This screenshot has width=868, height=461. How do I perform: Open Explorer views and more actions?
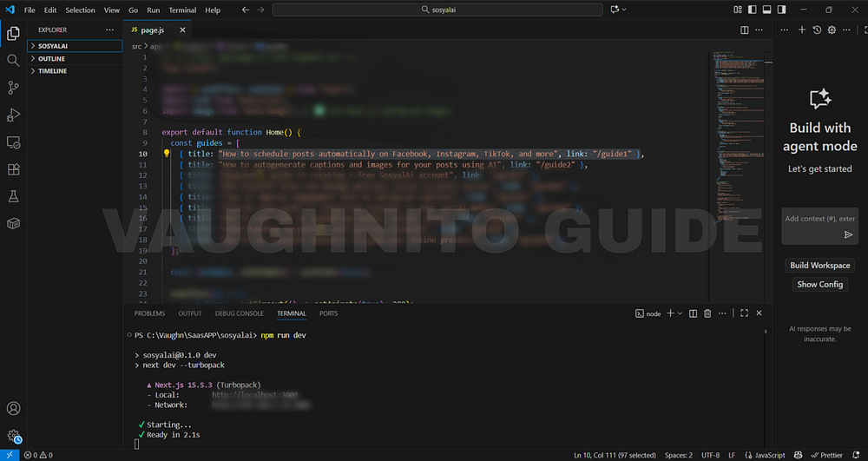[109, 30]
